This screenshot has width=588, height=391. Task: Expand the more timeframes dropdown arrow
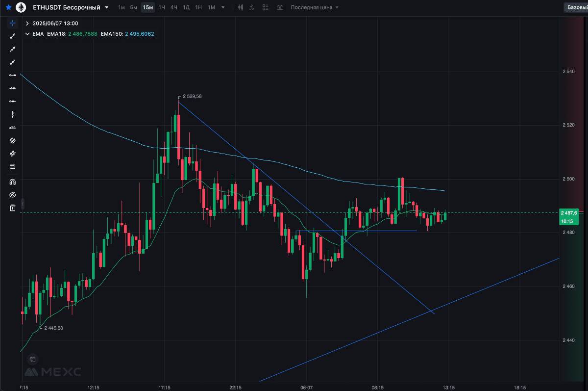(223, 8)
